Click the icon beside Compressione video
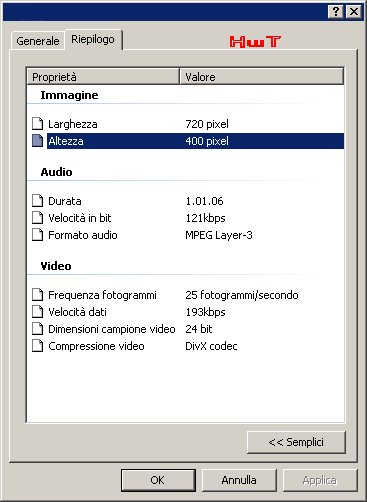Image resolution: width=367 pixels, height=502 pixels. click(x=38, y=346)
